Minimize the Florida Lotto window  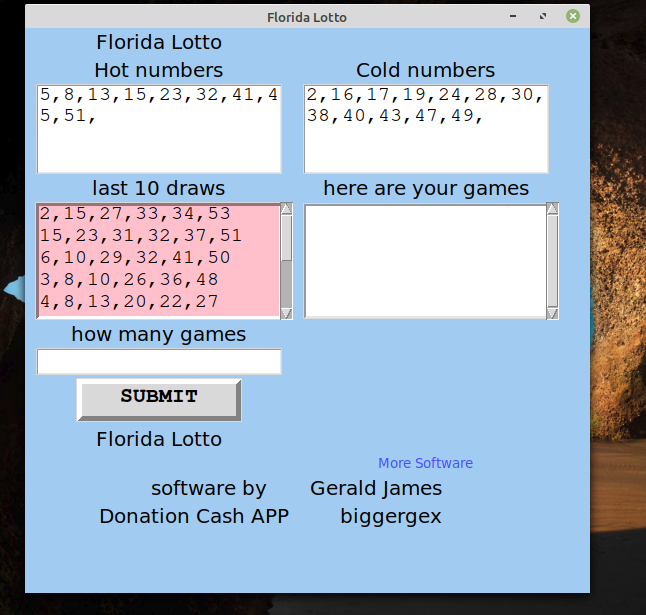click(513, 16)
